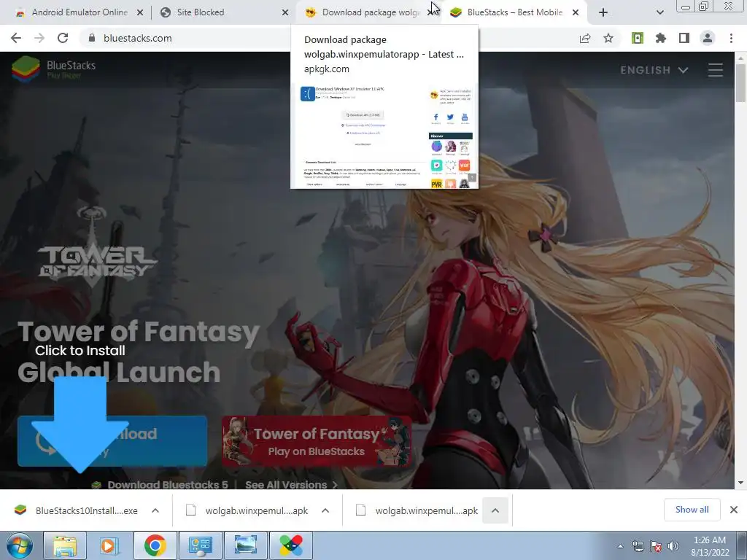Screen dimensions: 747x560
Task: Go back to the previous page
Action: coord(16,38)
